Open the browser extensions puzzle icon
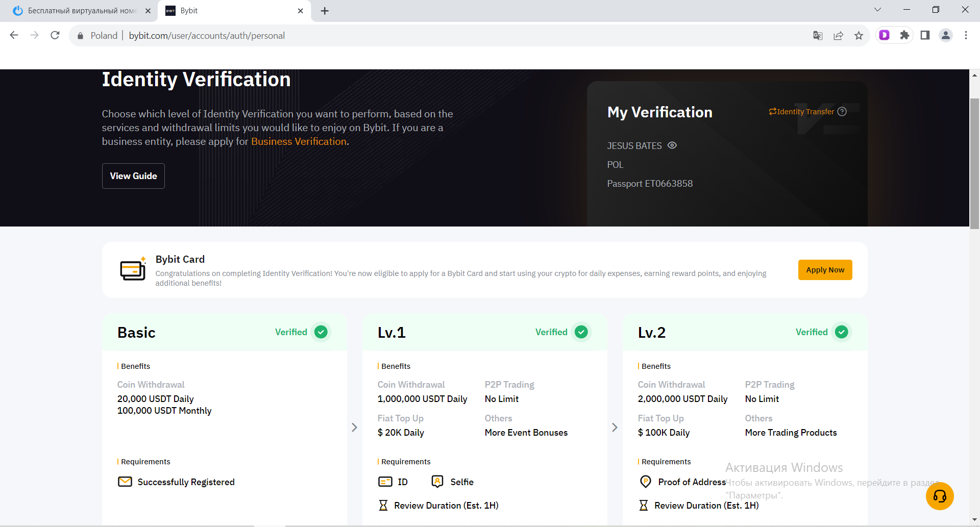This screenshot has width=980, height=527. 904,35
